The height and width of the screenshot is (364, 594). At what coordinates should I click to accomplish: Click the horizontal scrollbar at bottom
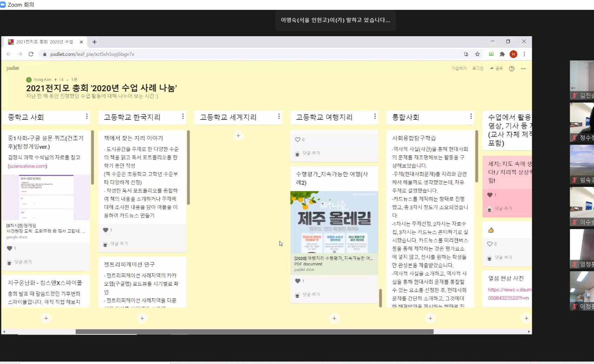(254, 332)
